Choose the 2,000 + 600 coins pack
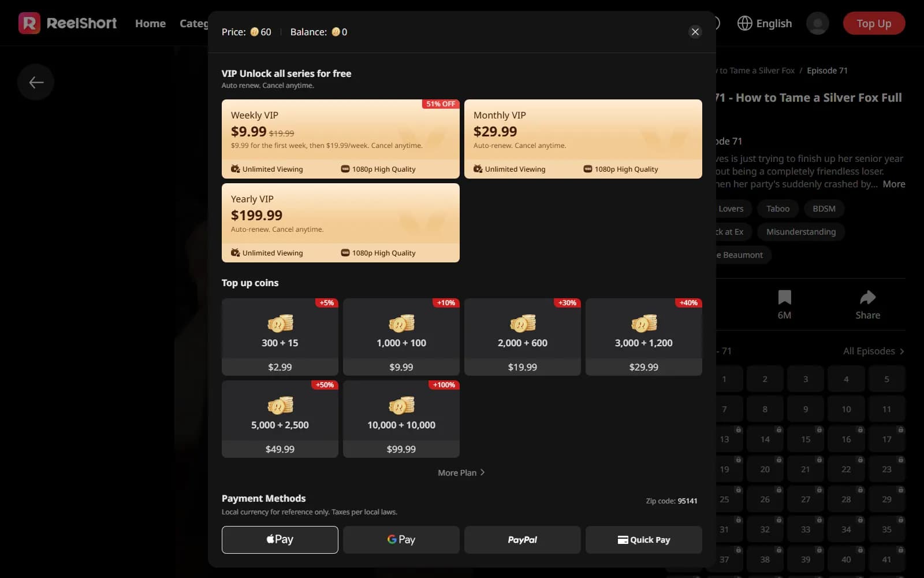The height and width of the screenshot is (578, 924). coord(523,337)
